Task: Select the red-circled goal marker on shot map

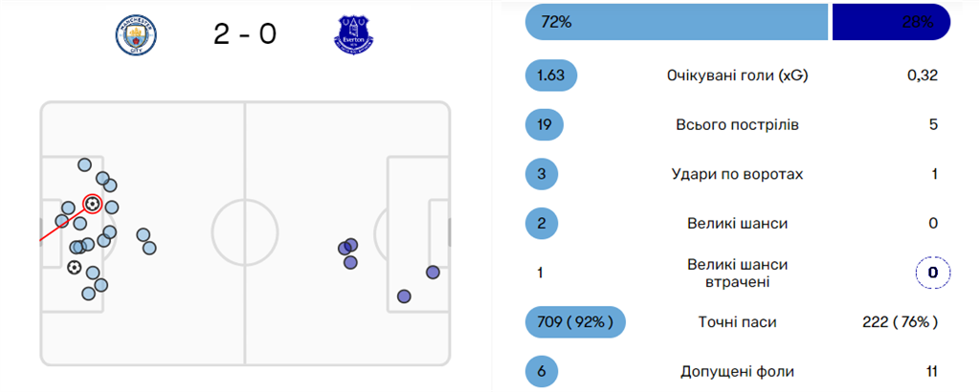Action: pyautogui.click(x=92, y=203)
